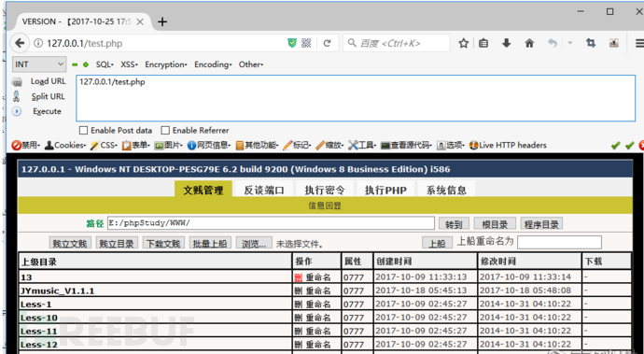Screen dimensions: 644x354
Task: Open the 图片 (Images) developer menu
Action: click(168, 145)
